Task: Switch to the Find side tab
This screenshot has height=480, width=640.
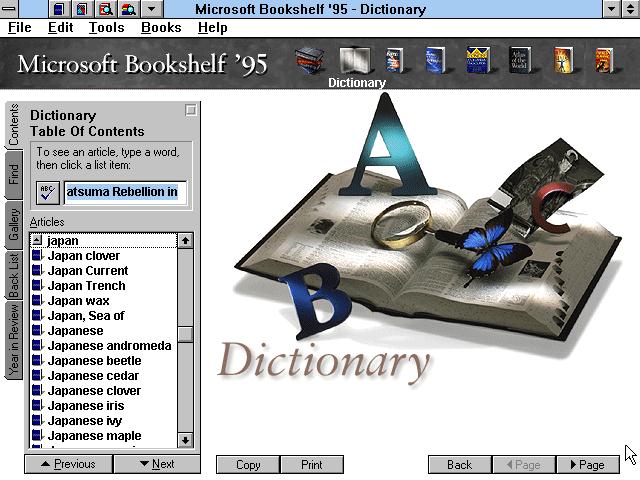Action: (14, 174)
